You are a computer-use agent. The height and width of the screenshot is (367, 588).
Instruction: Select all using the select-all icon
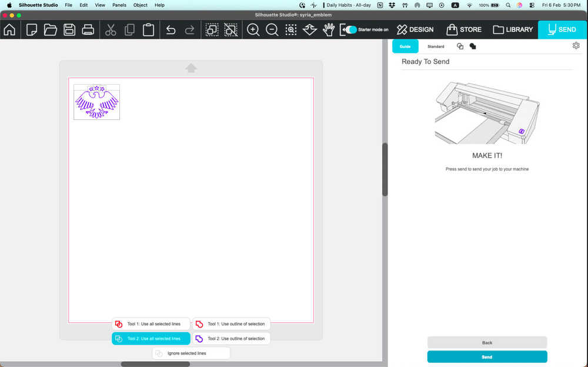coord(212,29)
